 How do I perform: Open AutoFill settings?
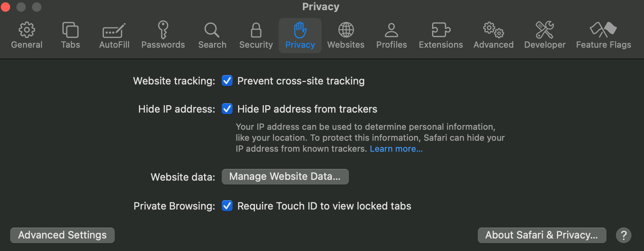pos(114,35)
